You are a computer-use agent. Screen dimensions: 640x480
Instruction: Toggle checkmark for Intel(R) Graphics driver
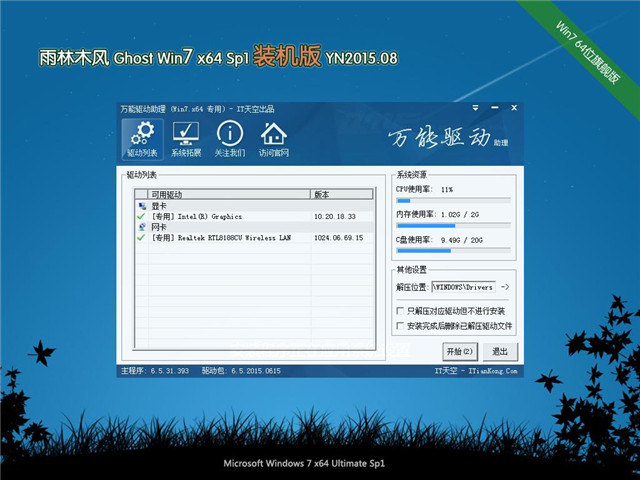click(141, 216)
